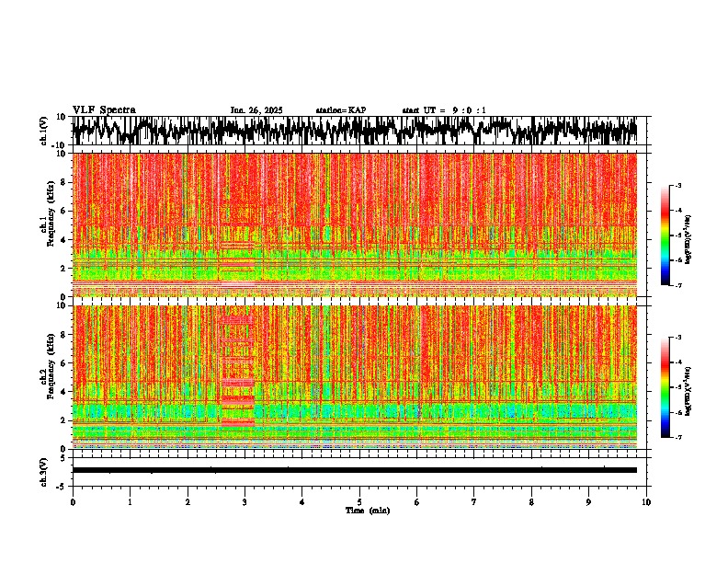728x563 pixels.
Task: Click the "ch.3(V)" axis label
Action: 44,472
